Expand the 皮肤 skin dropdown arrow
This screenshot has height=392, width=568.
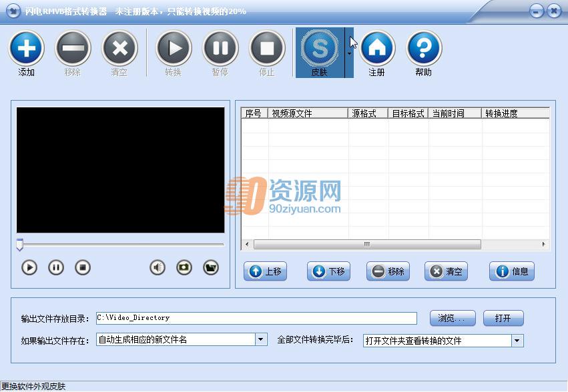click(x=349, y=53)
